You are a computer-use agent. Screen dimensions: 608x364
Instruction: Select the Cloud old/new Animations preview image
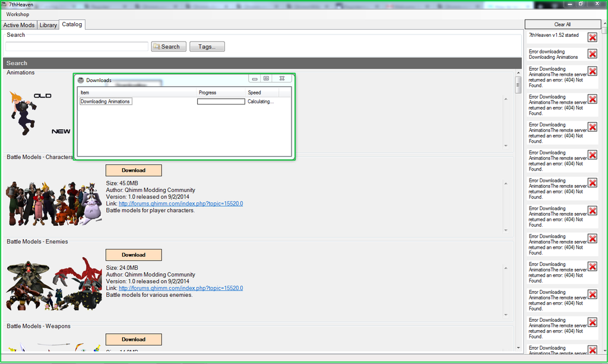(x=39, y=112)
